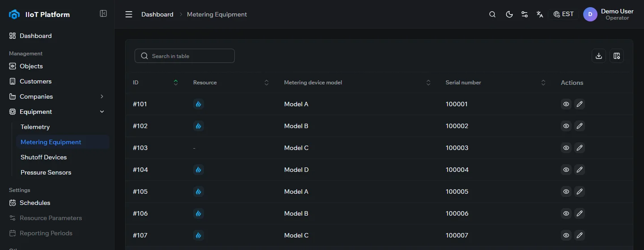
Task: Expand the Companies submenu chevron
Action: click(x=102, y=96)
